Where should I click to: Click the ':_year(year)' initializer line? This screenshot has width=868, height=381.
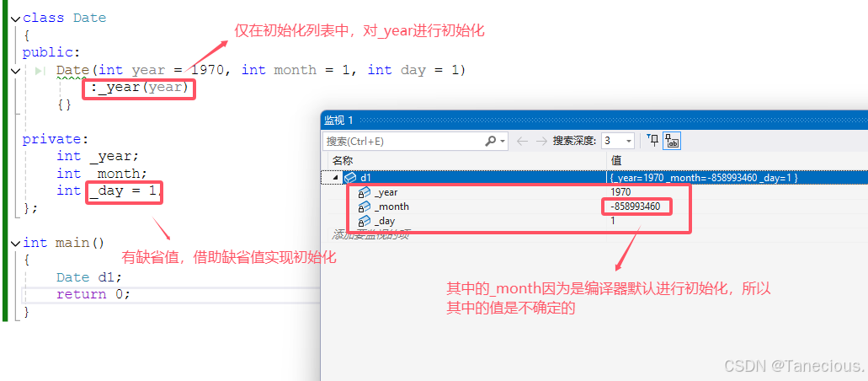click(140, 88)
